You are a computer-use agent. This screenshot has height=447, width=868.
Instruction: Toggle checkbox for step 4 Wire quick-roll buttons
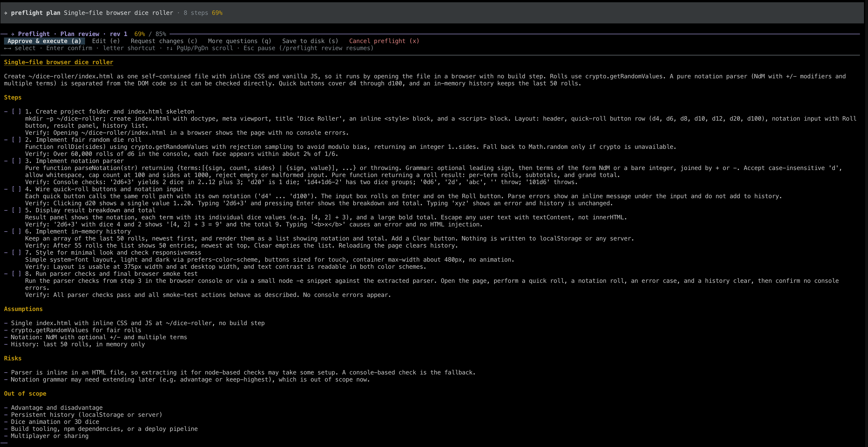coord(16,189)
